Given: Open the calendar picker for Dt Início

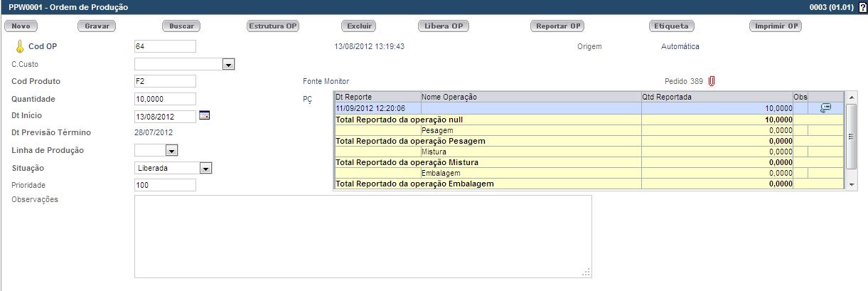Looking at the screenshot, I should click(205, 115).
